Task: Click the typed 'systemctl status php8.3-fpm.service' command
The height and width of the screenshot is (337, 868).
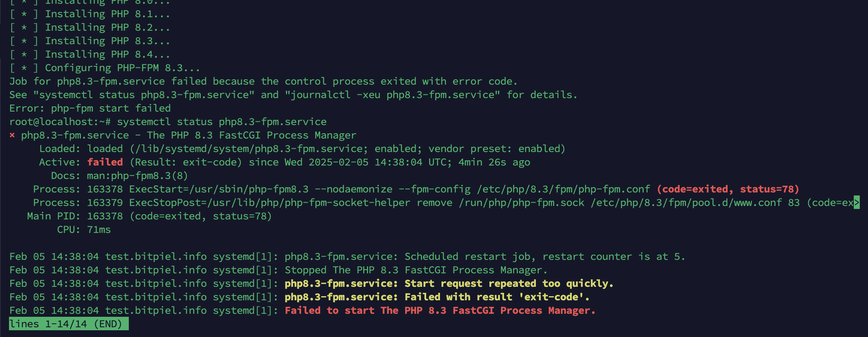Action: [222, 122]
